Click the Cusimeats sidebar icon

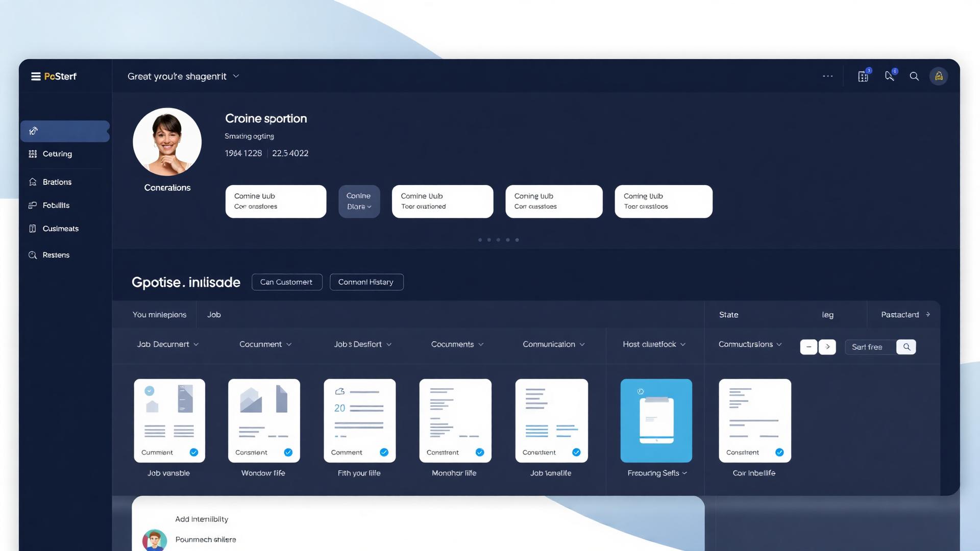coord(33,229)
